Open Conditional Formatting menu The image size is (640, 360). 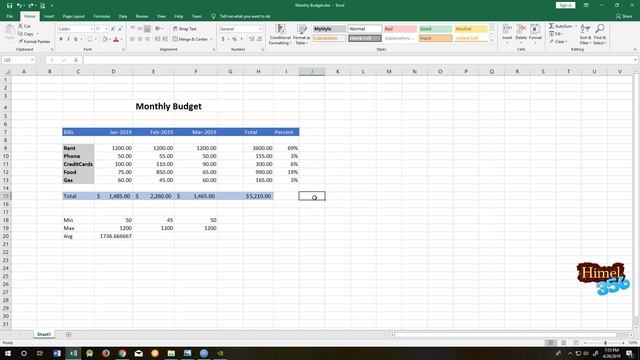click(280, 34)
